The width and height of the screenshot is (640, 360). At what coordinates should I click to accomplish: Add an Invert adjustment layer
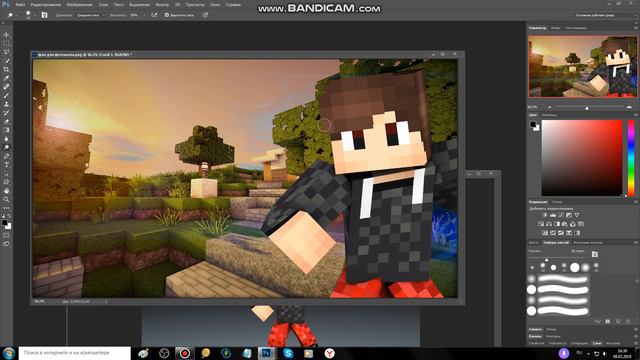tap(544, 233)
